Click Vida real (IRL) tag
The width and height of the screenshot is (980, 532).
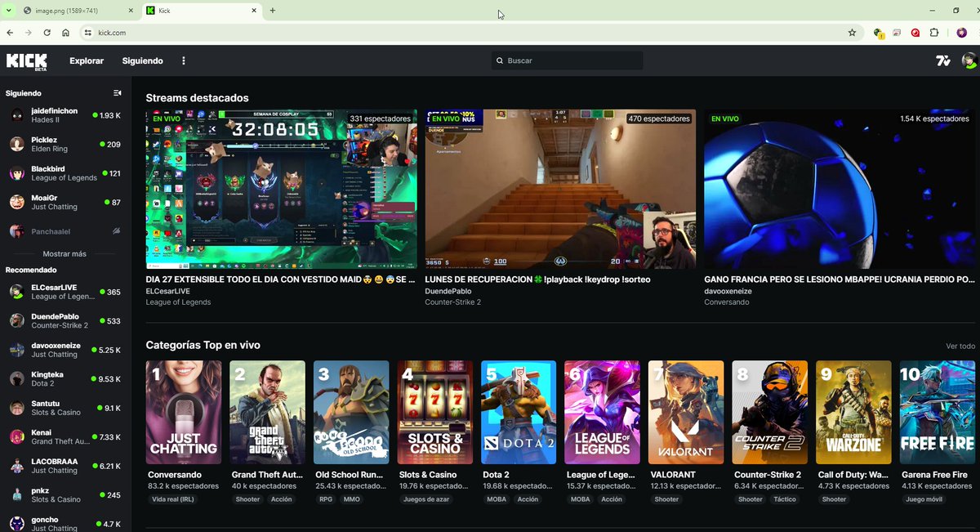click(175, 499)
